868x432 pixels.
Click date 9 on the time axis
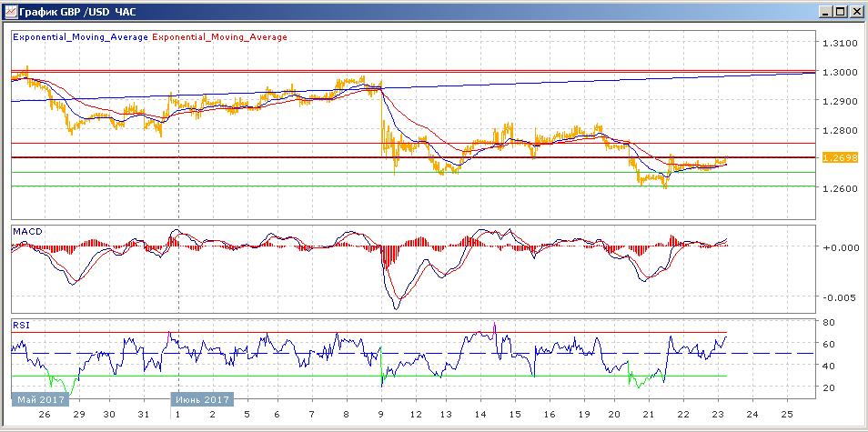380,414
